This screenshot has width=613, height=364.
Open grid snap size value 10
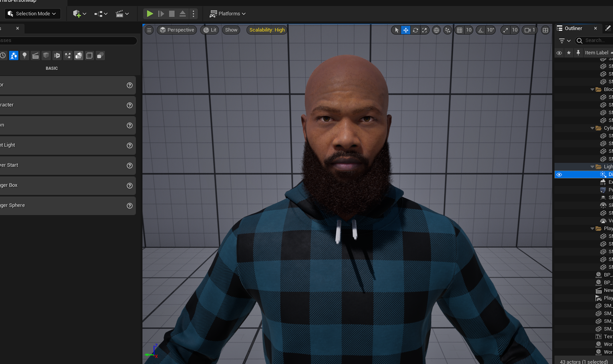[469, 30]
